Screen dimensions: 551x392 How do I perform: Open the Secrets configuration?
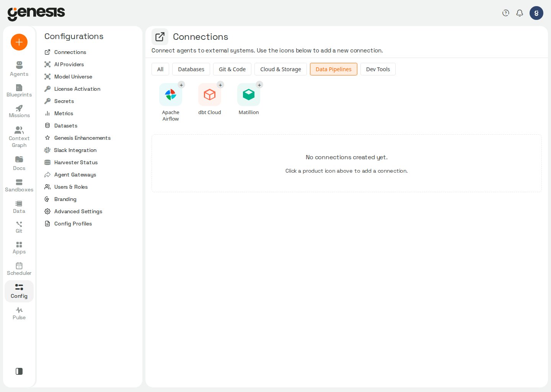click(59, 101)
